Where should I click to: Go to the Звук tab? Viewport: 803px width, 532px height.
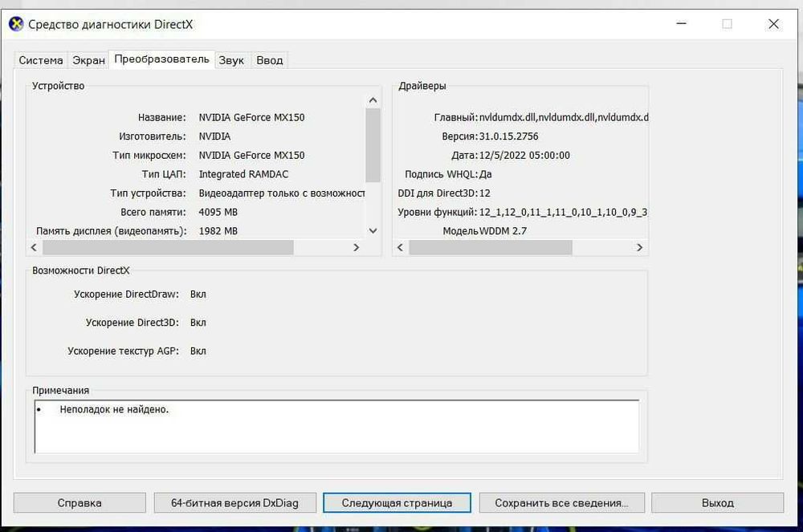[231, 60]
